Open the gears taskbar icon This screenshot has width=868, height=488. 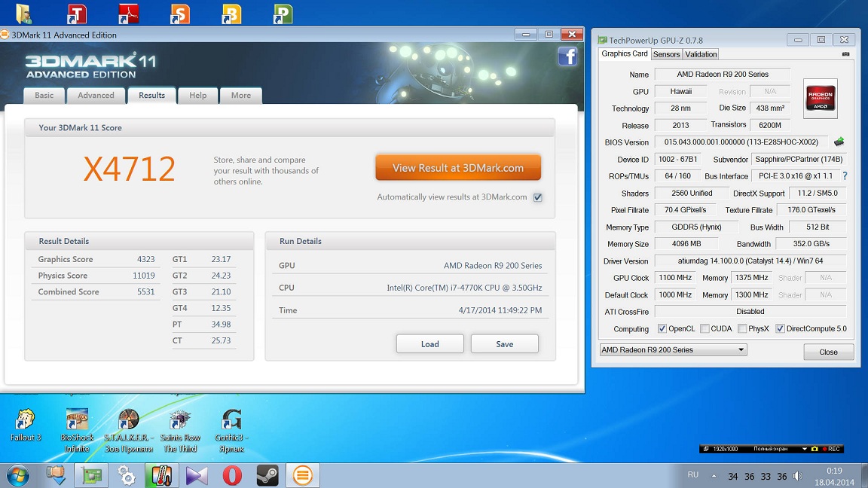point(127,475)
